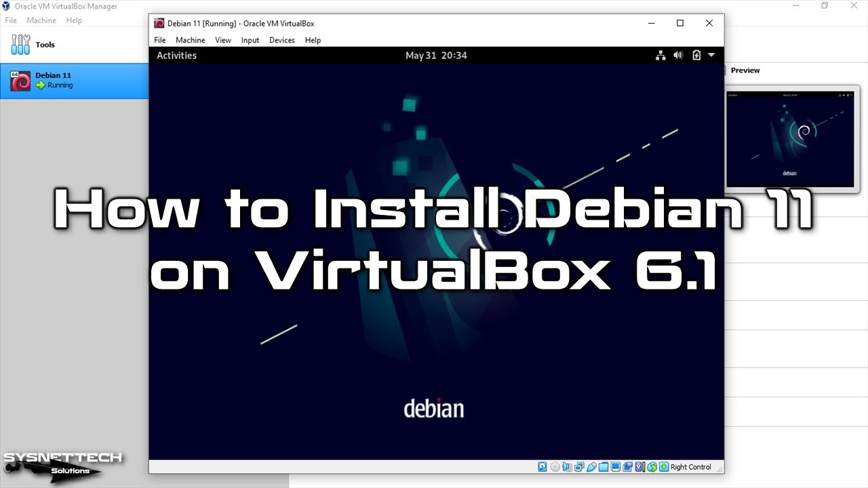The width and height of the screenshot is (868, 488).
Task: Click the optical drive icon in status bar
Action: pos(555,467)
